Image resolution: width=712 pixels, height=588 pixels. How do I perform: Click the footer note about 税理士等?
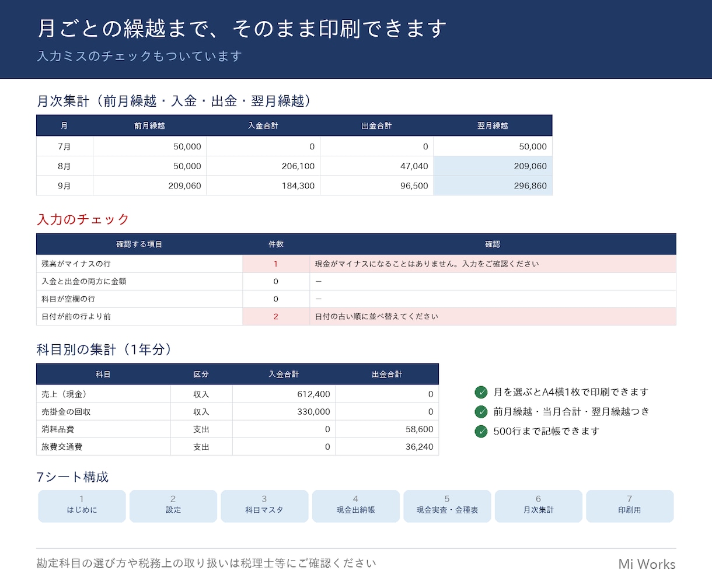[x=207, y=563]
